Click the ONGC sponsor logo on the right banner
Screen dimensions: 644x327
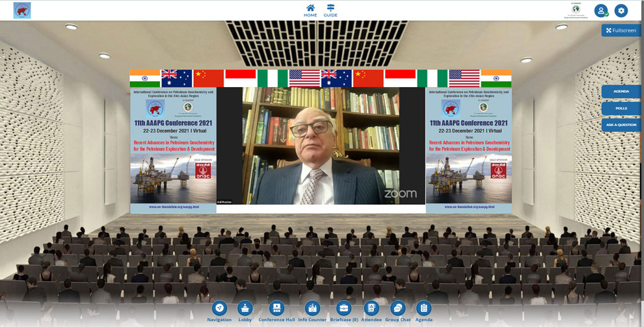click(x=498, y=170)
